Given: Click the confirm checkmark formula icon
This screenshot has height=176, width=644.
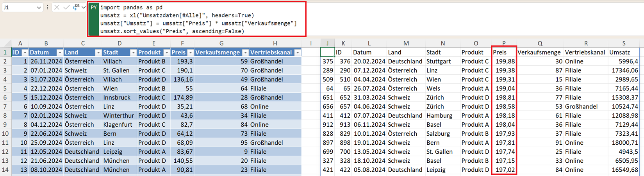Looking at the screenshot, I should 66,7.
